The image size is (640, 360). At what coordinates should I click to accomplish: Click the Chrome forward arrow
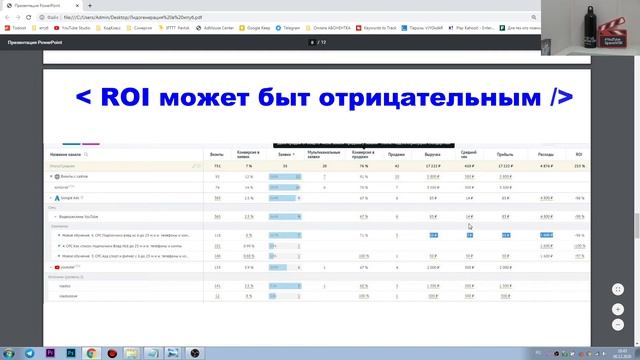click(x=18, y=17)
